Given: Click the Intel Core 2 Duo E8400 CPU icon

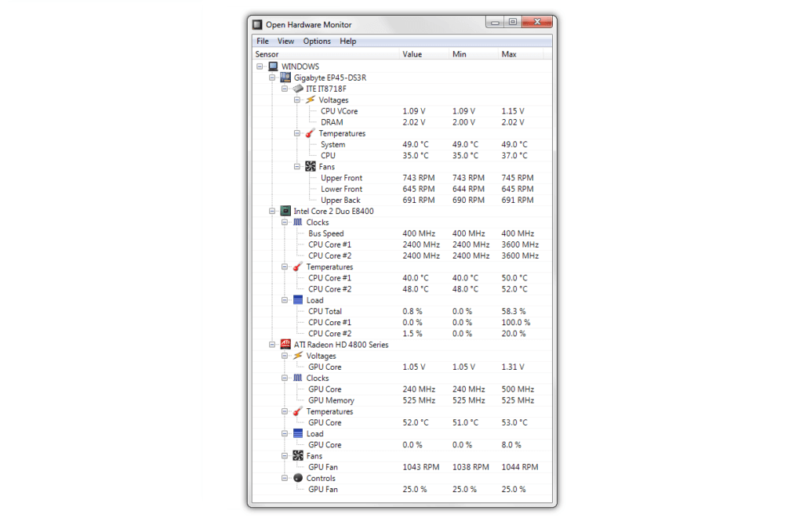Looking at the screenshot, I should click(x=285, y=212).
